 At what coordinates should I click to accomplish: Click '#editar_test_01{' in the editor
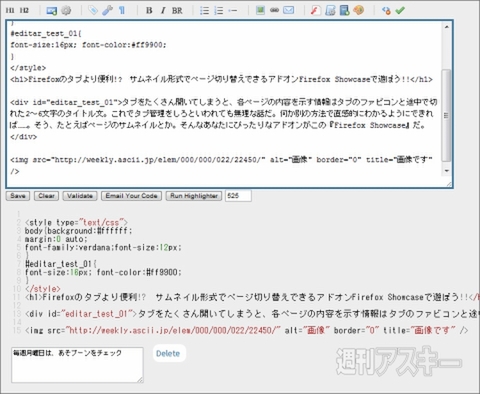(46, 33)
